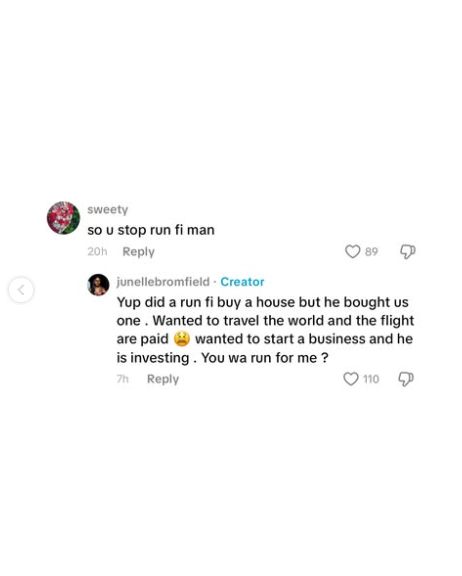Click the 110 likes count
The width and height of the screenshot is (462, 576).
371,379
